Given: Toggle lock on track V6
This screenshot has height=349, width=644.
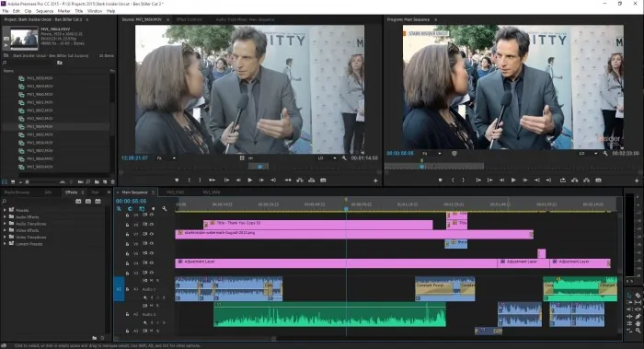Looking at the screenshot, I should point(127,244).
